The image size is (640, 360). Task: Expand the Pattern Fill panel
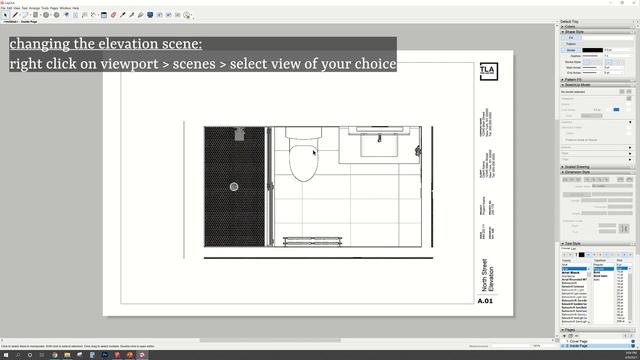click(x=563, y=80)
